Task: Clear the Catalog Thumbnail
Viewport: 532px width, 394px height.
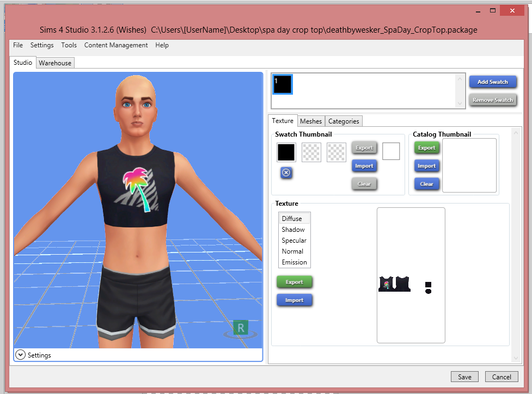Action: coord(427,184)
